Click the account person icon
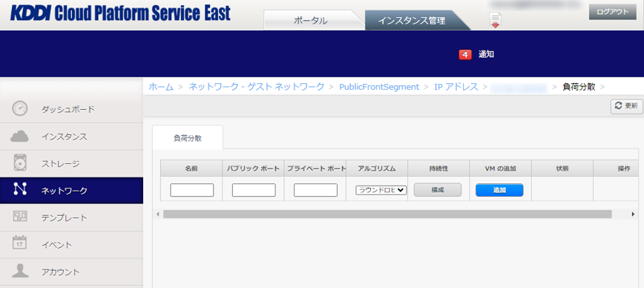Viewport: 644px width, 288px height. point(20,270)
